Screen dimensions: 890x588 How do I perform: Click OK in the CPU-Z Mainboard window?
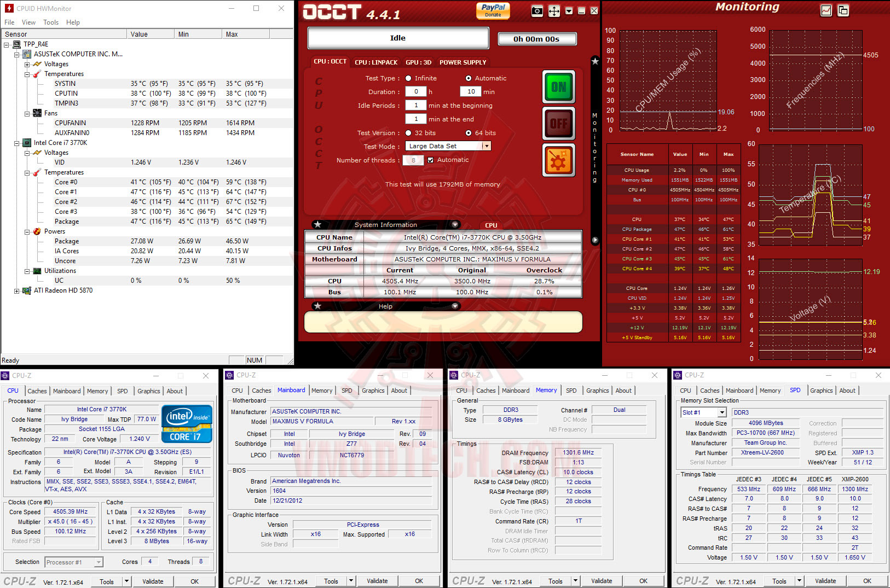pyautogui.click(x=419, y=581)
